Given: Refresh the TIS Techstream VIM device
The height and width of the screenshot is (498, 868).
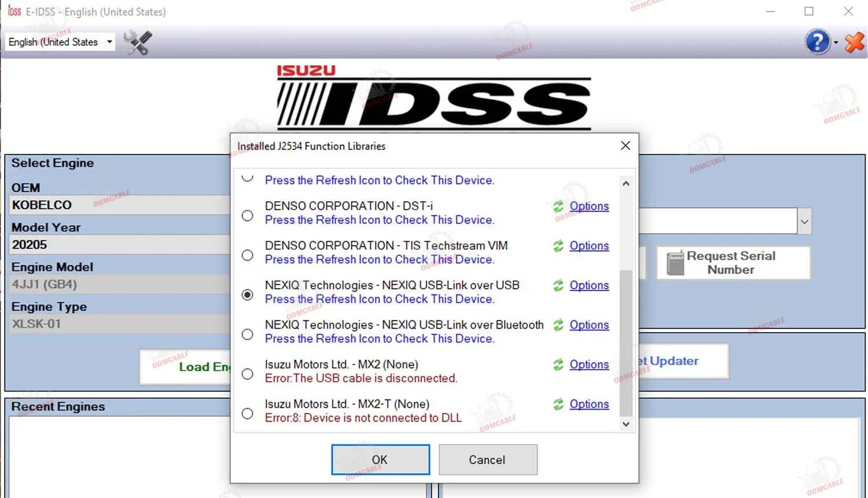Looking at the screenshot, I should pyautogui.click(x=558, y=246).
